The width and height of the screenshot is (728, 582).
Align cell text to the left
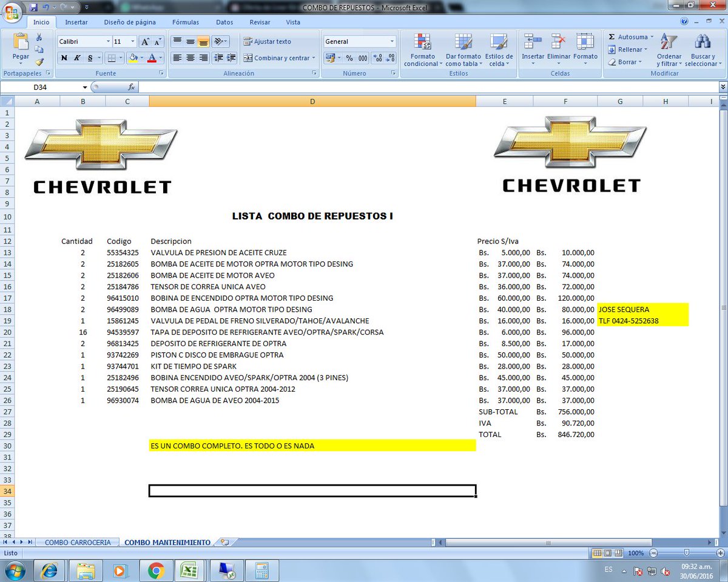point(177,58)
